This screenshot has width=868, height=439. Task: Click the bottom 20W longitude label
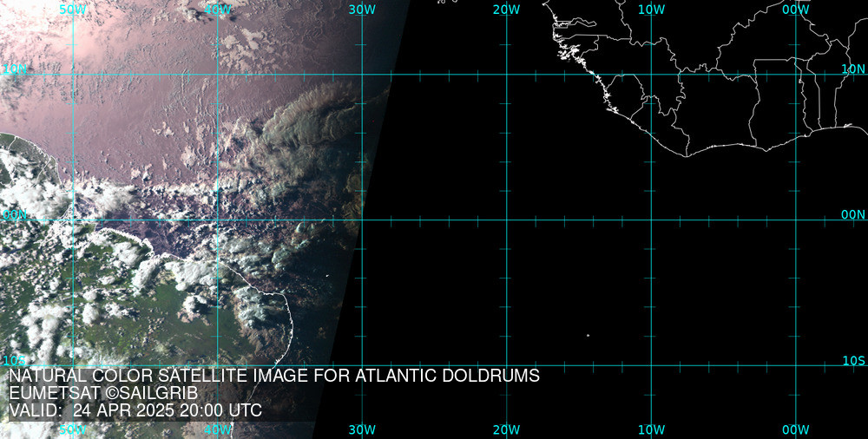coord(507,429)
